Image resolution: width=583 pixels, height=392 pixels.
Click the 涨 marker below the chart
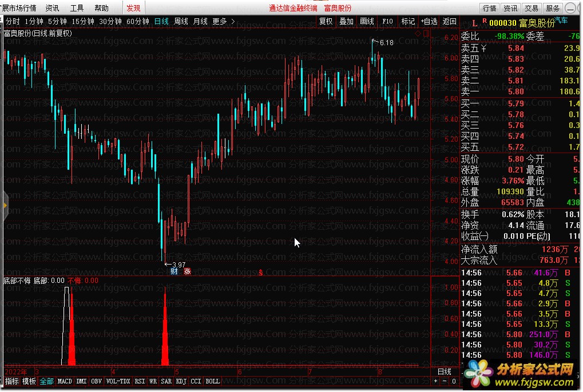coord(187,271)
